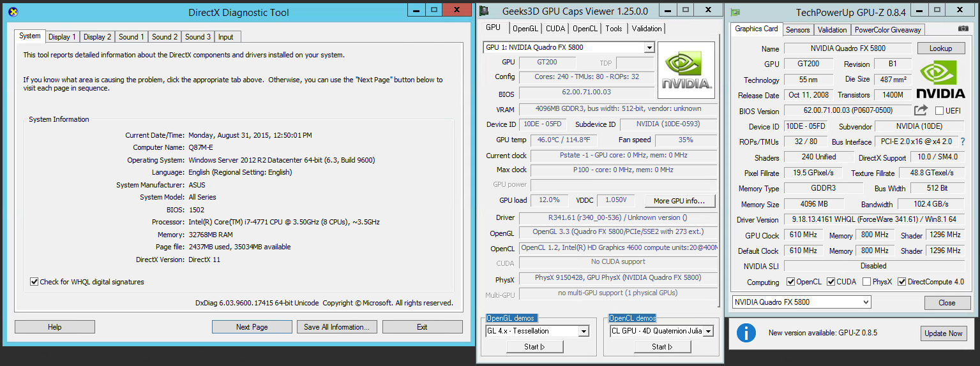Open the PowerColor Giveaway tab

(x=888, y=30)
